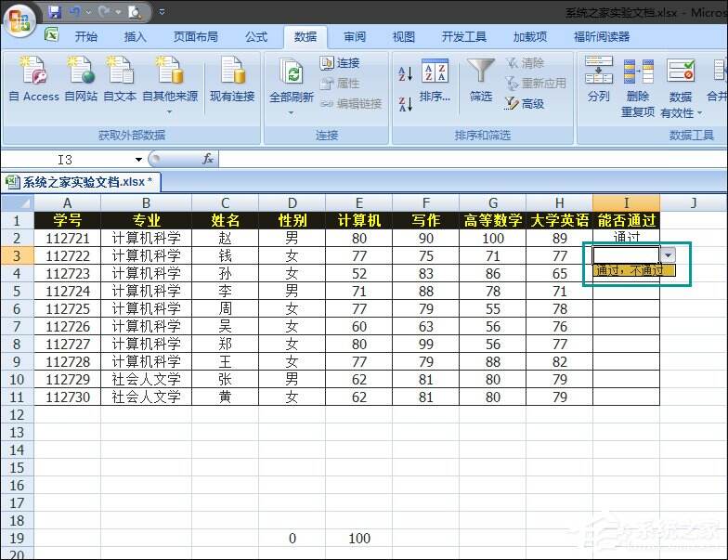The height and width of the screenshot is (560, 728).
Task: Open print preview from the quick access toolbar
Action: [x=135, y=11]
